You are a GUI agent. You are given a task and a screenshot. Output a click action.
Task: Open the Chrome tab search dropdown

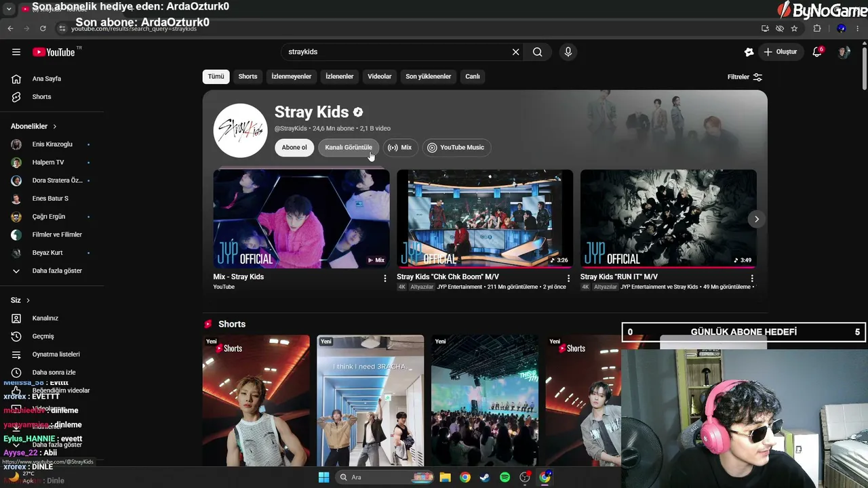click(x=9, y=9)
